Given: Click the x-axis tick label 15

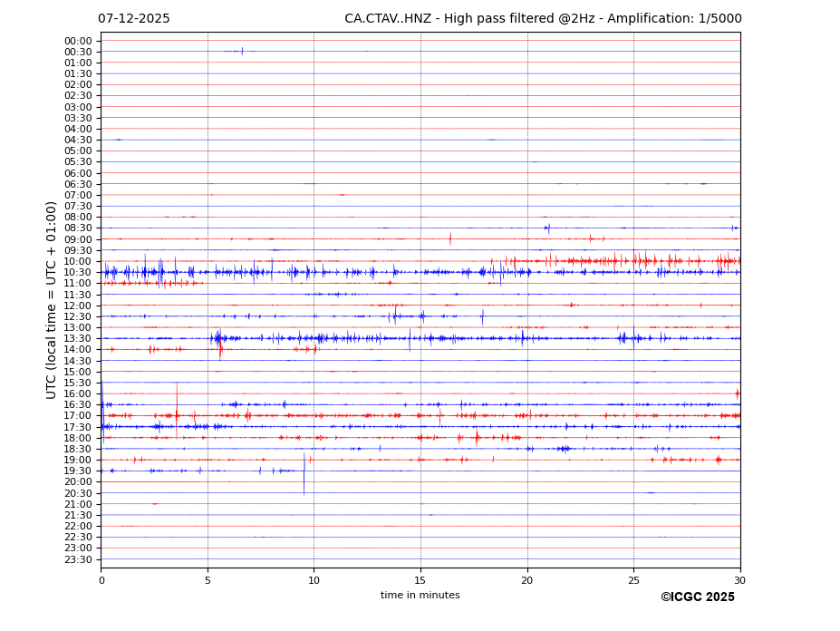Looking at the screenshot, I should pos(420,580).
